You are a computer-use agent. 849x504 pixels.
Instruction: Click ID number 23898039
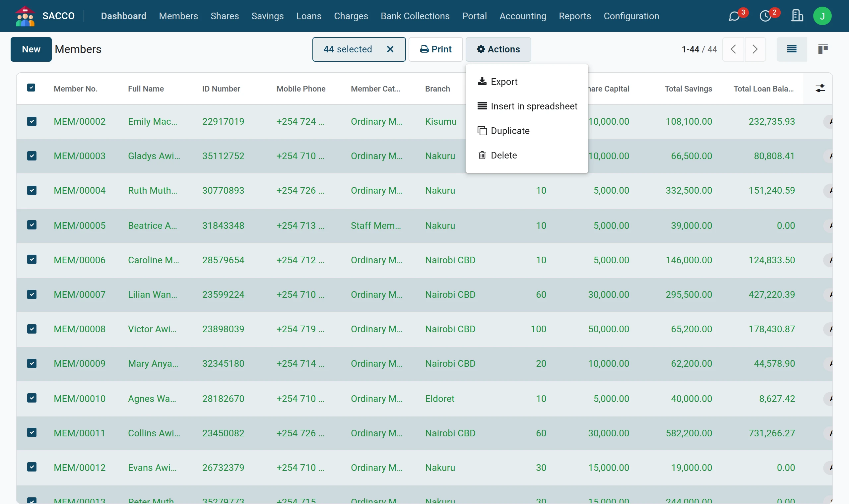click(x=223, y=329)
